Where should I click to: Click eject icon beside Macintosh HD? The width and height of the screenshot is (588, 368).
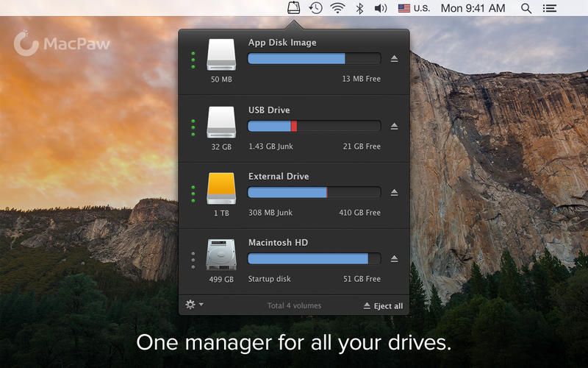point(394,259)
